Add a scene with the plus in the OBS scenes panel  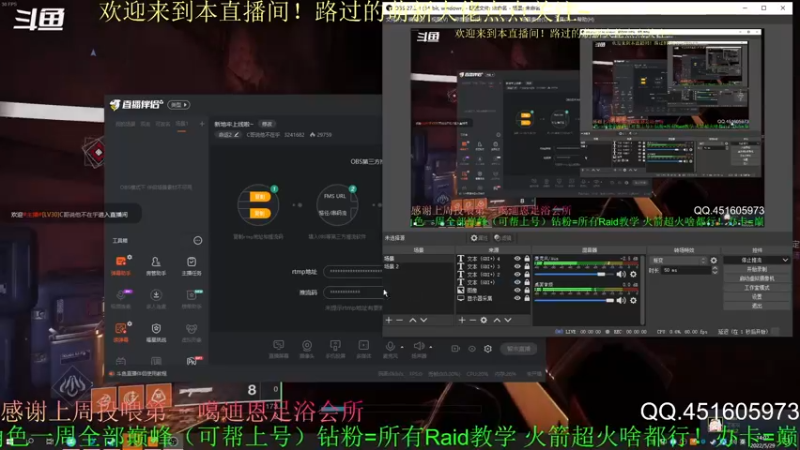[389, 320]
